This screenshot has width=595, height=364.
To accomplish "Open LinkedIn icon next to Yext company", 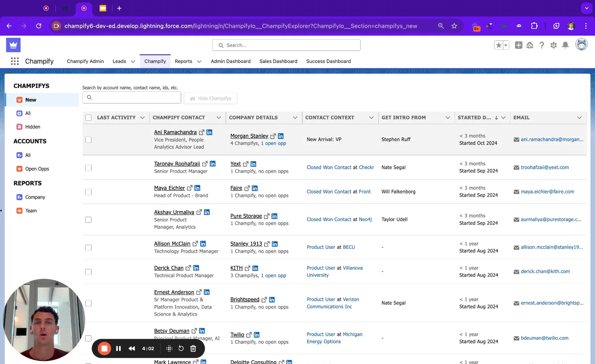I will [x=253, y=164].
